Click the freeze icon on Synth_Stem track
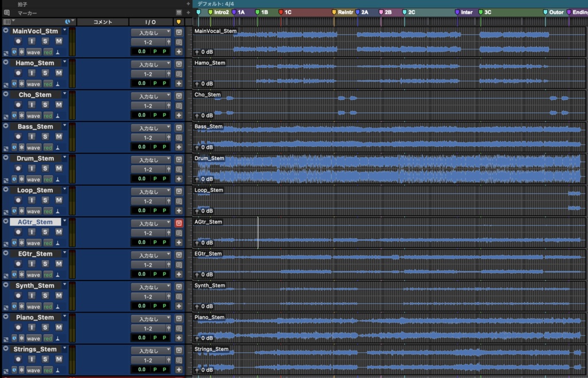The image size is (588, 378). tap(179, 287)
